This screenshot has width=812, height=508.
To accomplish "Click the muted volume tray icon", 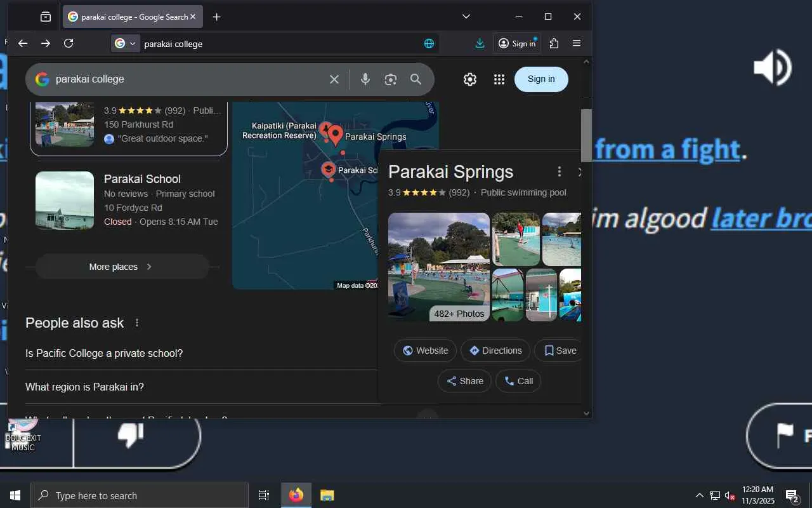I will 730,495.
